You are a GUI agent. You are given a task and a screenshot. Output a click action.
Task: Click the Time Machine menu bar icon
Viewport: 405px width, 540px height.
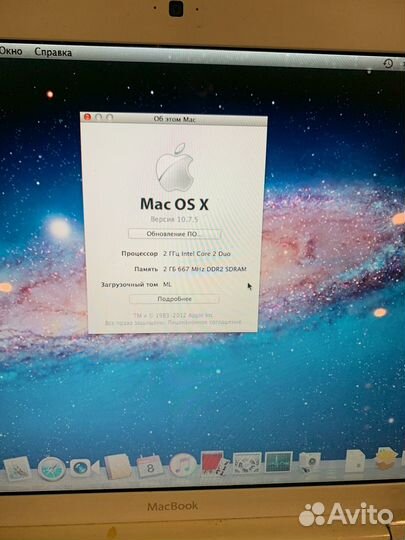pos(388,63)
